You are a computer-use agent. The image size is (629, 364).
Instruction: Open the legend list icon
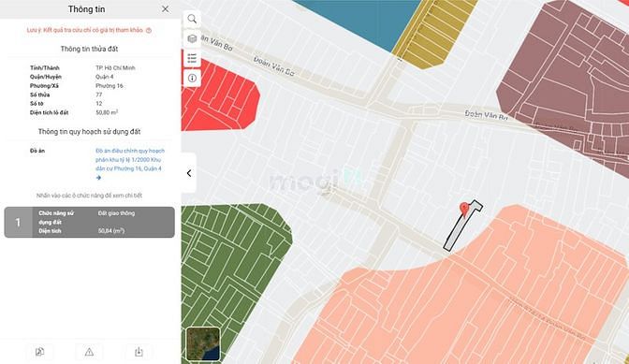192,58
